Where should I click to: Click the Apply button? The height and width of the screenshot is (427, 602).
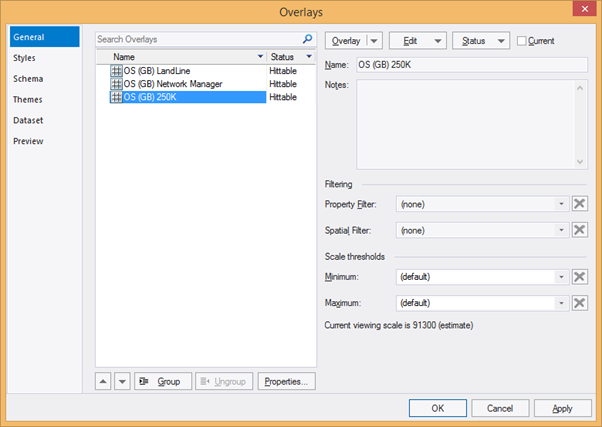[562, 408]
